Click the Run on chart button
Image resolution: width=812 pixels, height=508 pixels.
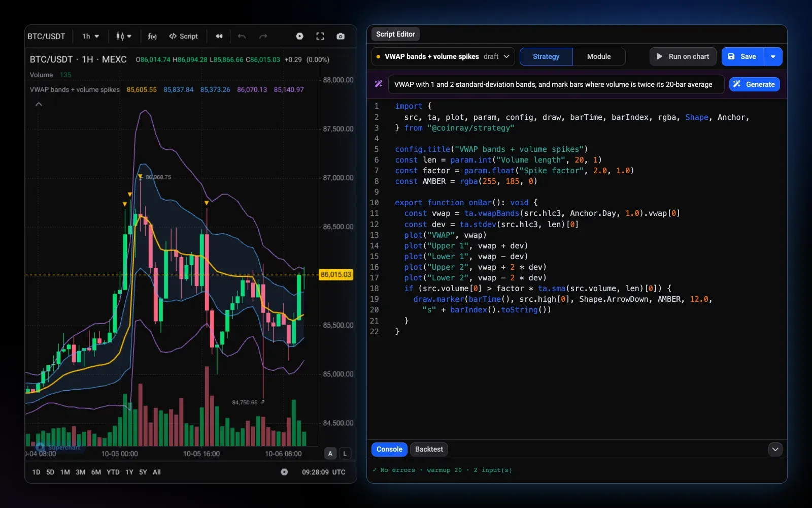(683, 56)
